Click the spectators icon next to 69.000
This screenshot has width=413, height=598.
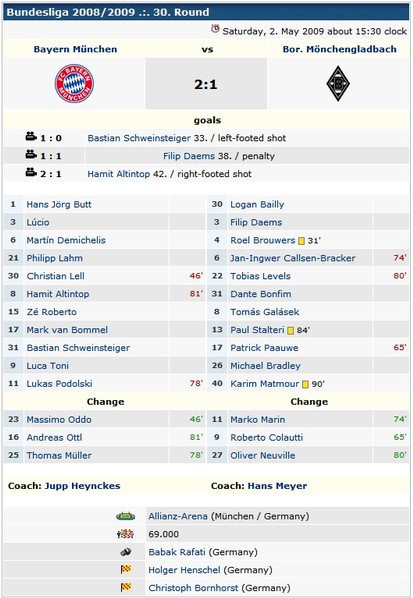pyautogui.click(x=125, y=534)
